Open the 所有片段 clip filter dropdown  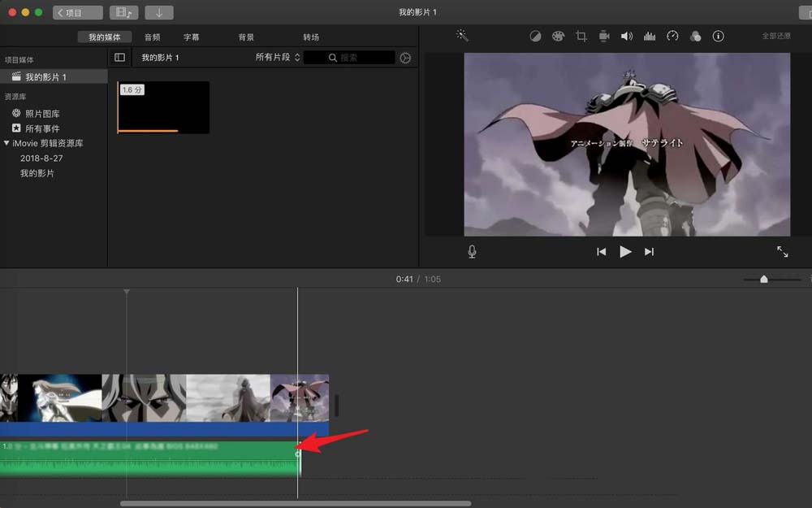point(275,57)
